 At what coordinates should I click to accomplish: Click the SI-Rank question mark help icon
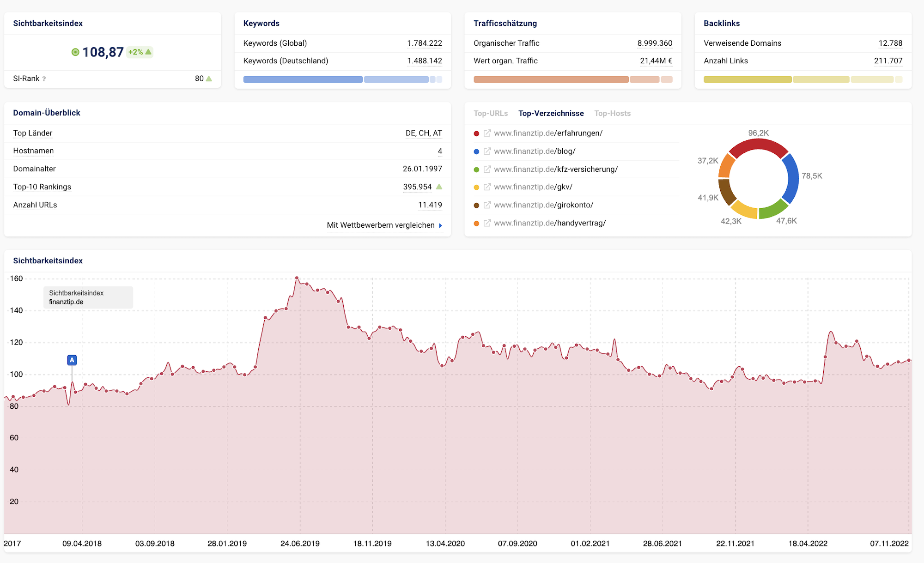pyautogui.click(x=44, y=79)
